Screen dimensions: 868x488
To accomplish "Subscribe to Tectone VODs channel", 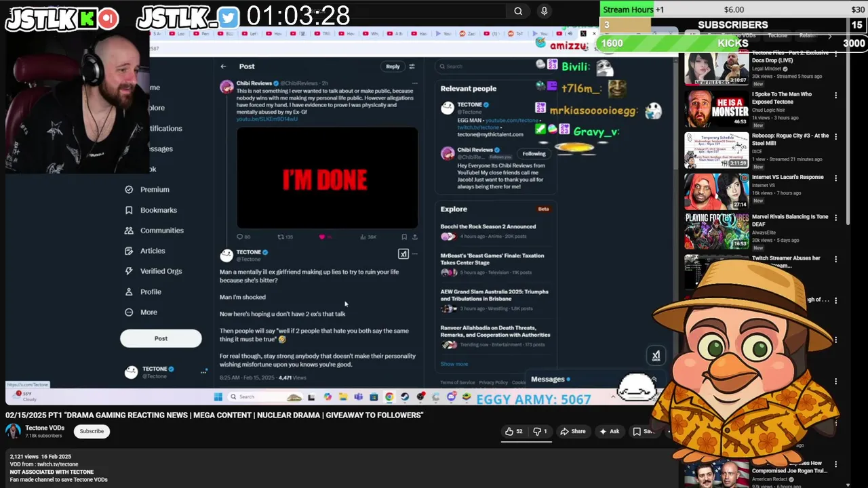I will (x=92, y=431).
